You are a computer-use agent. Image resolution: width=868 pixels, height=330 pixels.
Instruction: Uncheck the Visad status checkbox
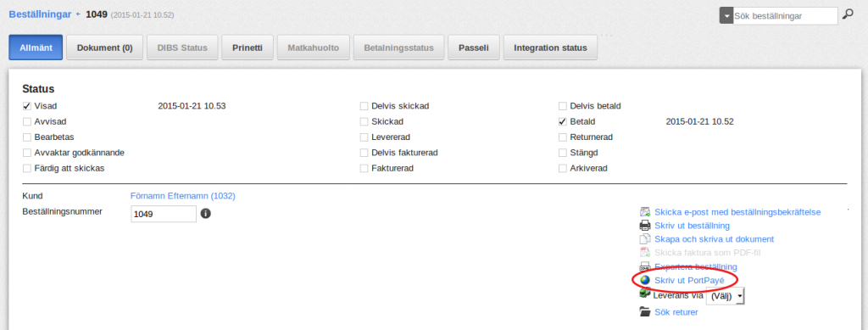(x=26, y=106)
